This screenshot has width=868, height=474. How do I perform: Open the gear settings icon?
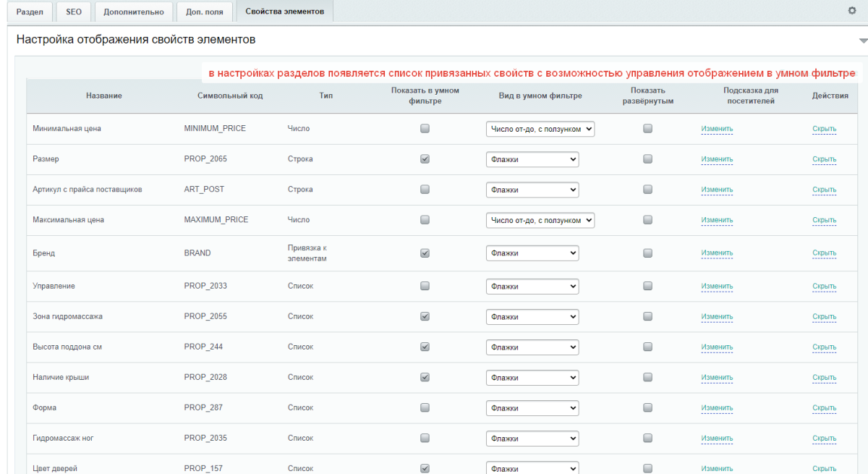[x=851, y=11]
